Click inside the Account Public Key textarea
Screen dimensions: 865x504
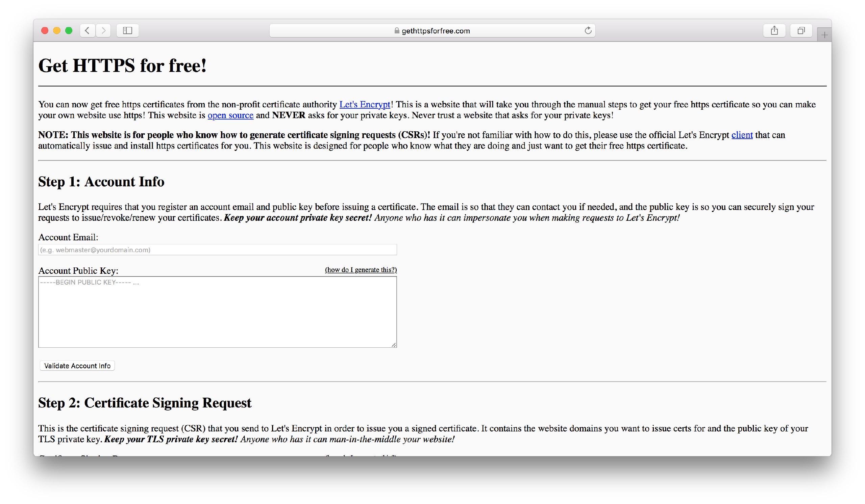click(x=218, y=312)
